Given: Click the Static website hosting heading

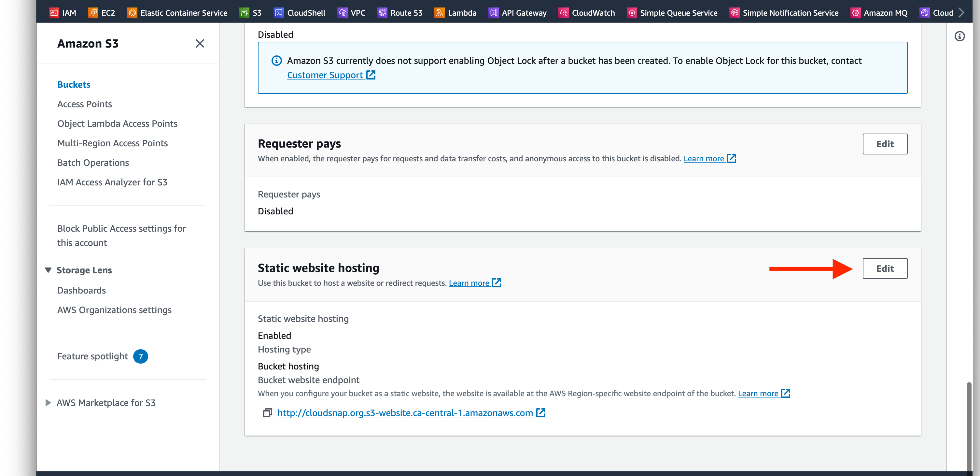Looking at the screenshot, I should [318, 268].
